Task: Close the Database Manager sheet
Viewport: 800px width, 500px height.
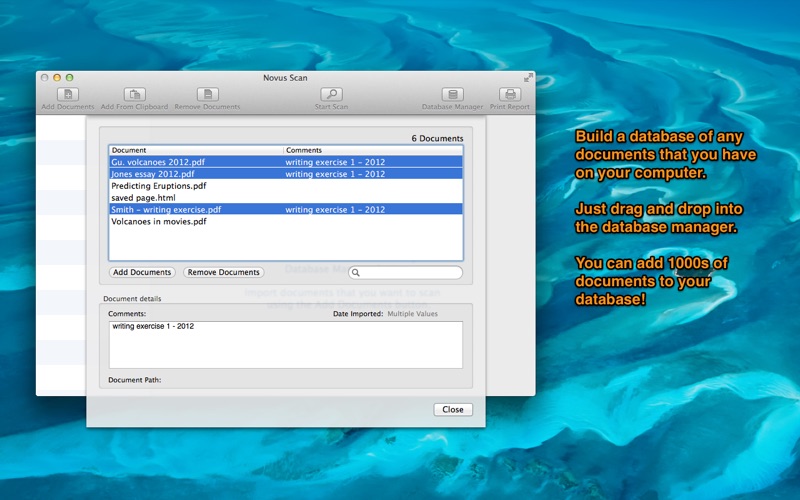Action: tap(453, 409)
